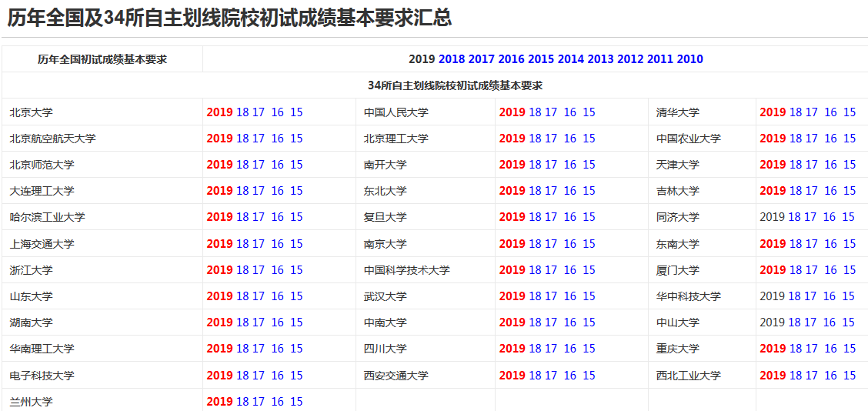This screenshot has width=868, height=411.
Task: Click 18 link for 武汉大学
Action: (x=536, y=296)
